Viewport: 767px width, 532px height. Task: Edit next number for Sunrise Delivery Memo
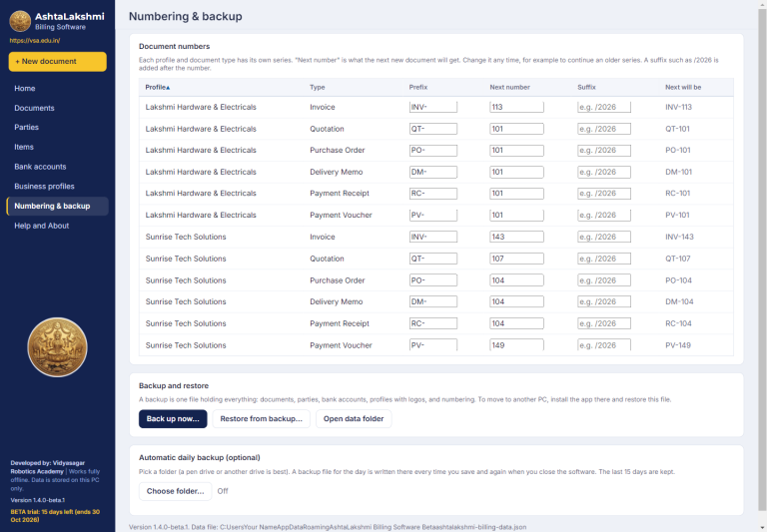click(516, 301)
